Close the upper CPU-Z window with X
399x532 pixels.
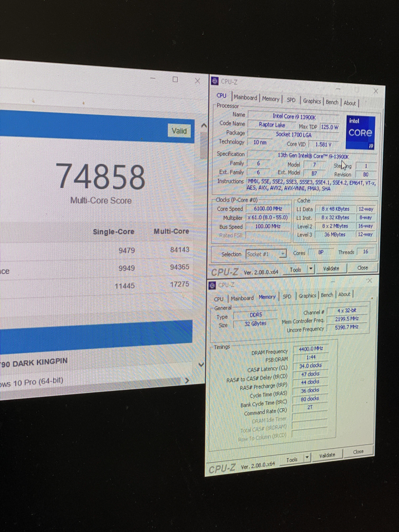376,91
